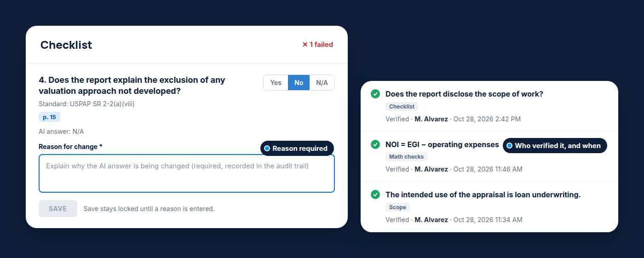Click the Checklist panel heading
This screenshot has height=258, width=644.
66,45
